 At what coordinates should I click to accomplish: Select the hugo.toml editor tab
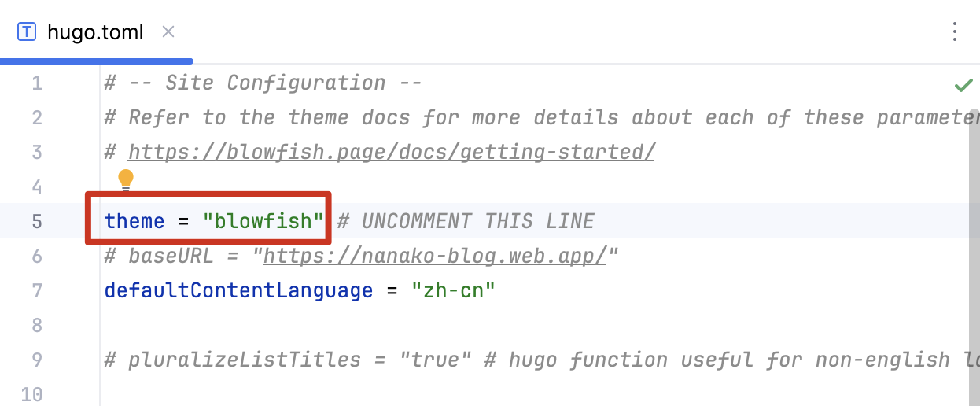[x=95, y=32]
